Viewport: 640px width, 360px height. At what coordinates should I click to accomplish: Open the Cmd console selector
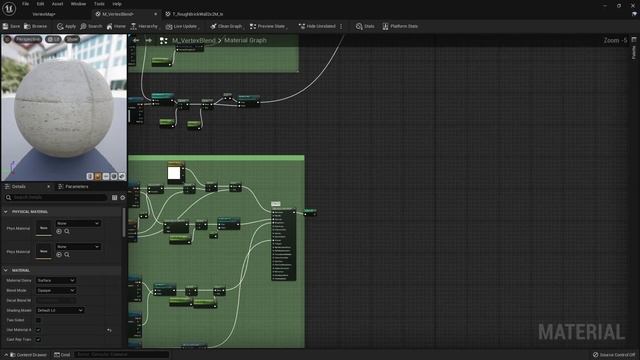[62, 355]
